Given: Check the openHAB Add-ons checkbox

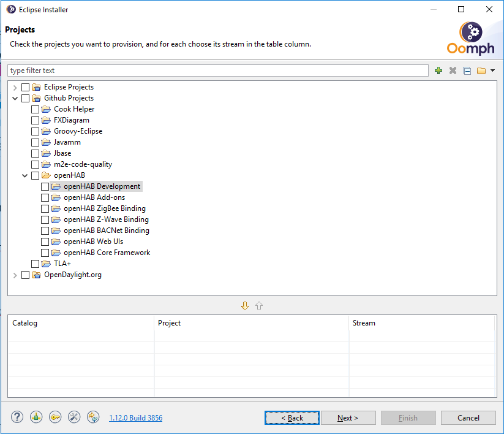Looking at the screenshot, I should [x=45, y=197].
